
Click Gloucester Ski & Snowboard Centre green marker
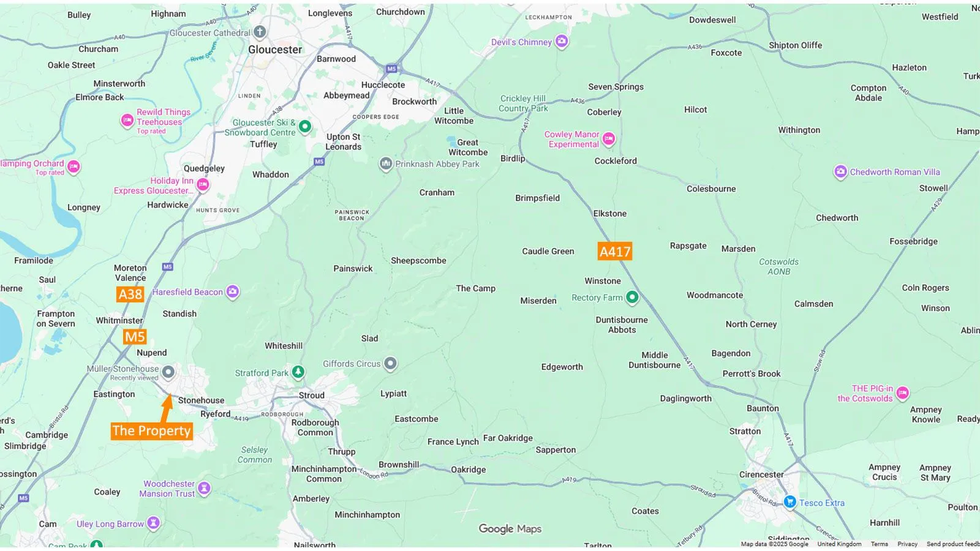tap(305, 127)
